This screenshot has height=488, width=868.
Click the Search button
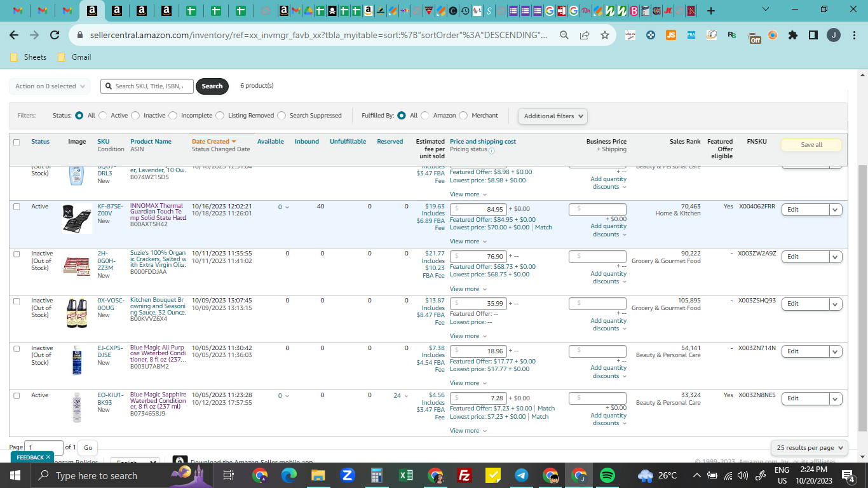pos(212,86)
